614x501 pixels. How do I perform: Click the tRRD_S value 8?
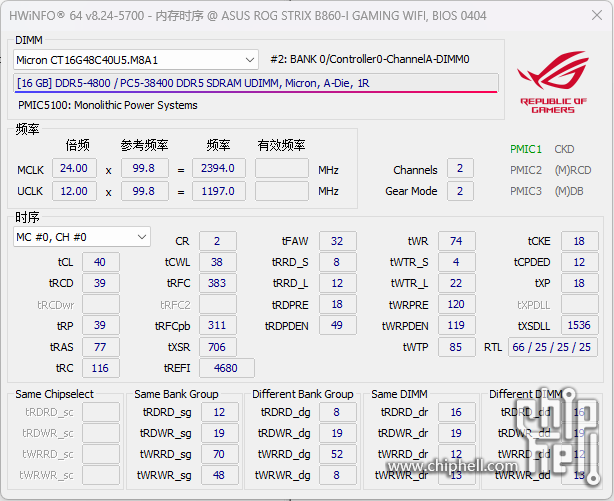click(x=338, y=262)
